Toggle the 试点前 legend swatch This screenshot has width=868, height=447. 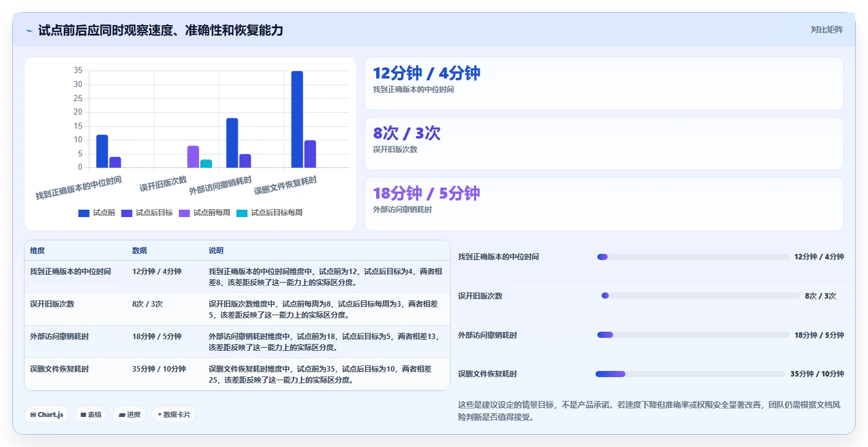(x=84, y=213)
